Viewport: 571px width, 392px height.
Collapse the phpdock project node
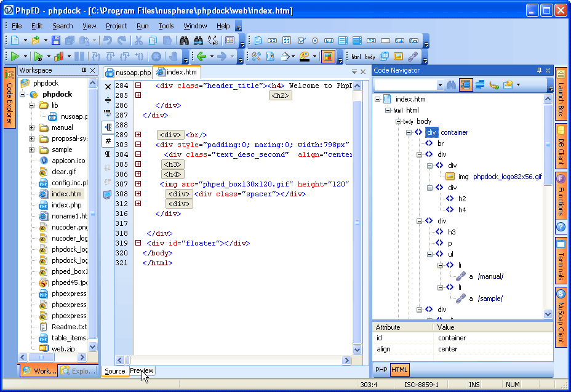coord(23,94)
